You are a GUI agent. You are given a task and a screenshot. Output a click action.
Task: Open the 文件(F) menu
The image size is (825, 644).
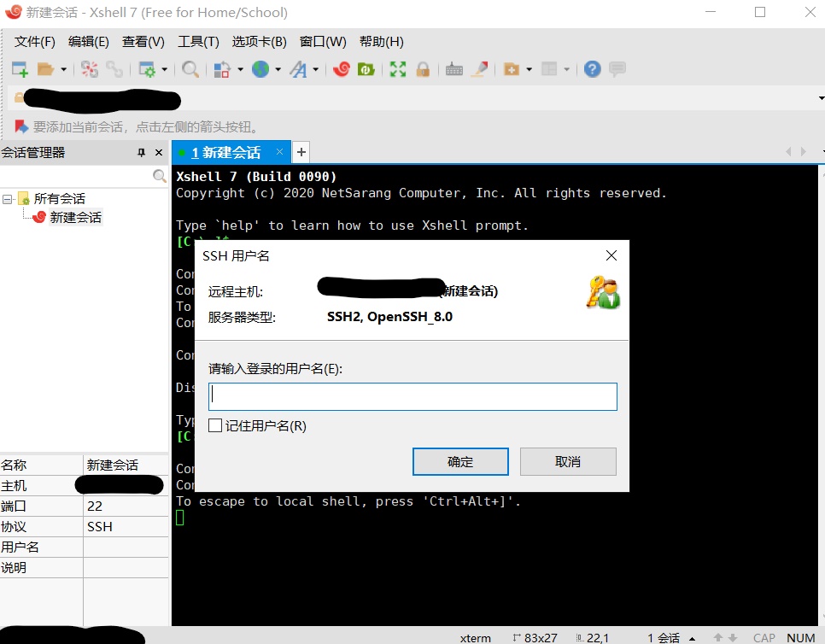point(34,42)
